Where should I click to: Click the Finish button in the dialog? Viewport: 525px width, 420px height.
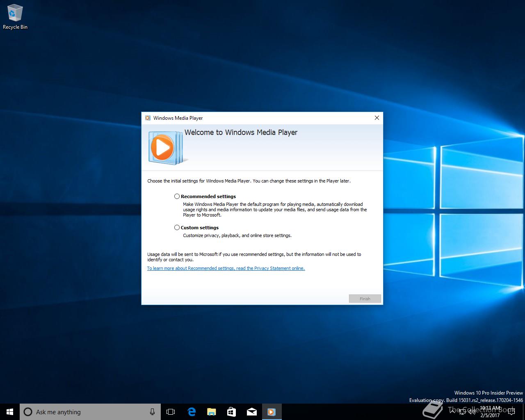pyautogui.click(x=365, y=299)
